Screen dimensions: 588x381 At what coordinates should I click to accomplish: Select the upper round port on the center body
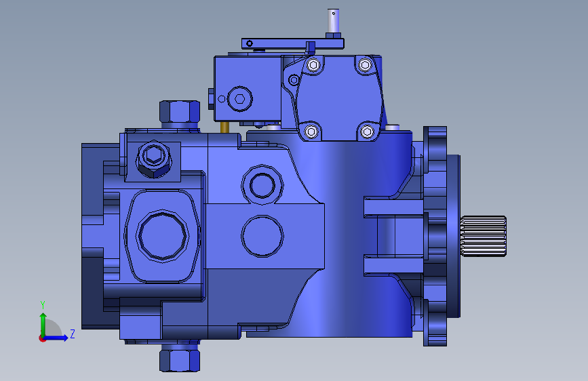pyautogui.click(x=262, y=185)
